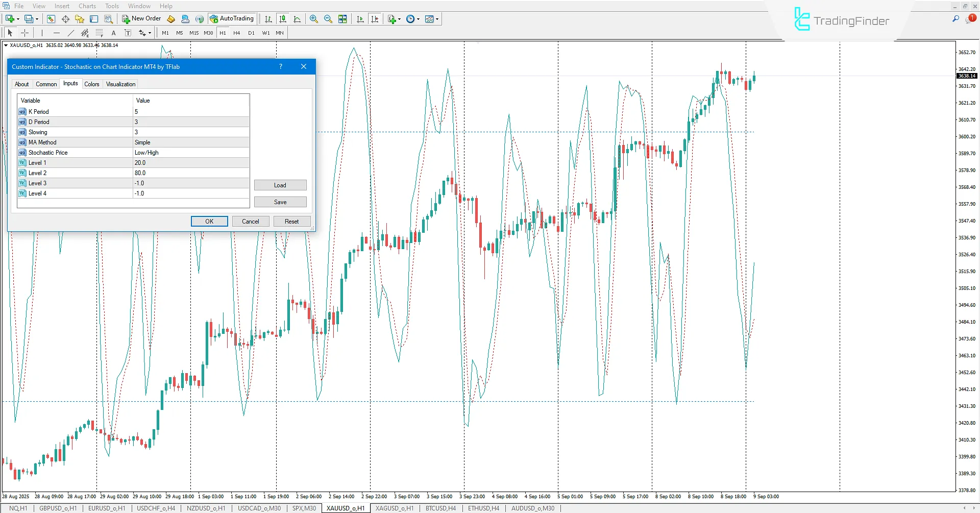The image size is (980, 513).
Task: Confirm indicator settings with OK
Action: (x=209, y=221)
